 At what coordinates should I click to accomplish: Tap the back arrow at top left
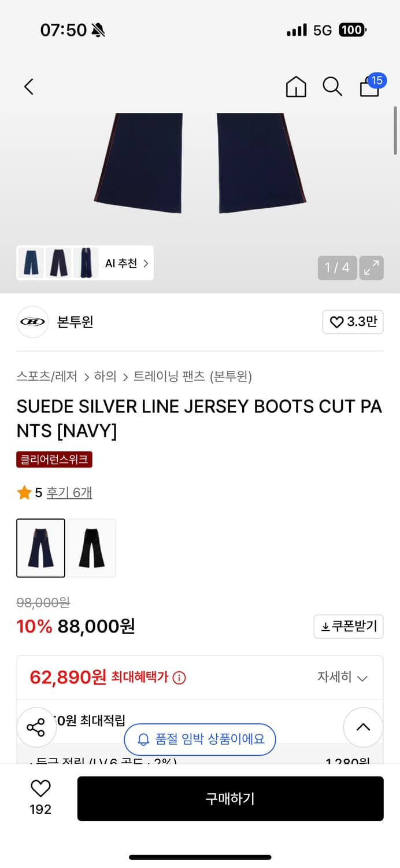(x=28, y=86)
